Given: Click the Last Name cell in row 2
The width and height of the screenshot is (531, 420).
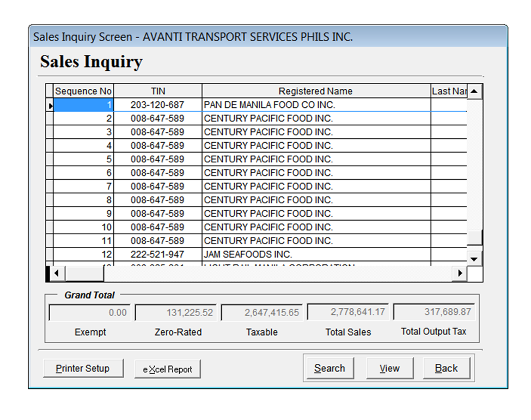Looking at the screenshot, I should 449,119.
